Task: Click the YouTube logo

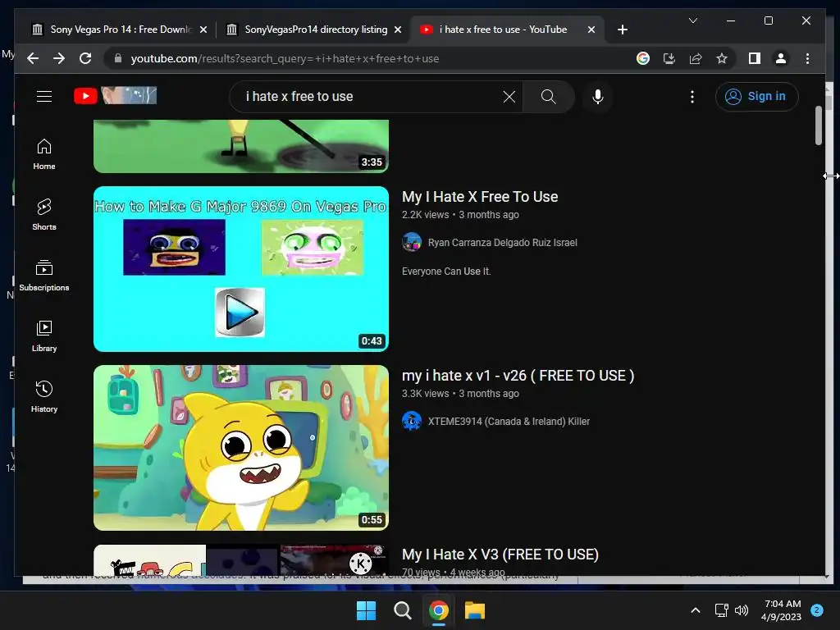Action: [115, 96]
